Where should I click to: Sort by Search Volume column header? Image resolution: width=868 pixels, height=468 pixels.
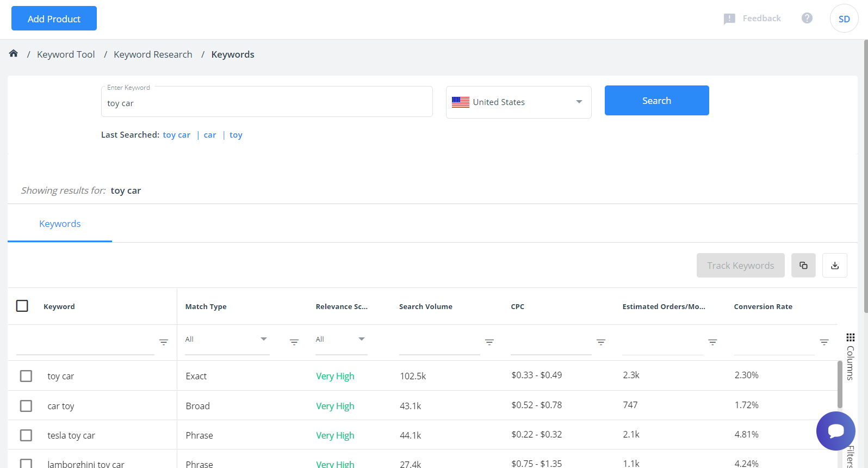click(426, 306)
